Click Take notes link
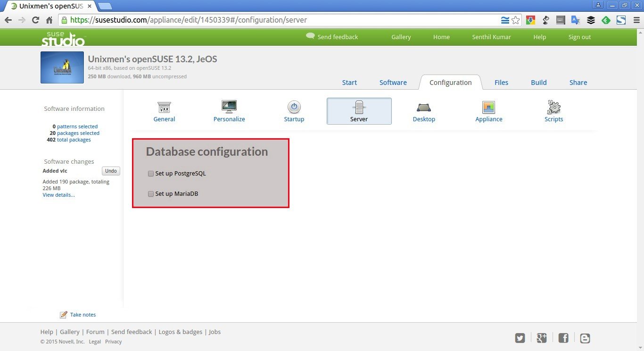The height and width of the screenshot is (351, 644). point(83,315)
